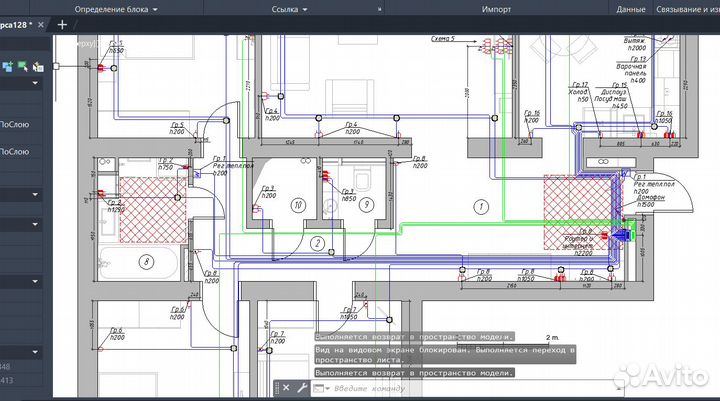Click second ПоСлою property value
720x401 pixels.
pyautogui.click(x=14, y=151)
